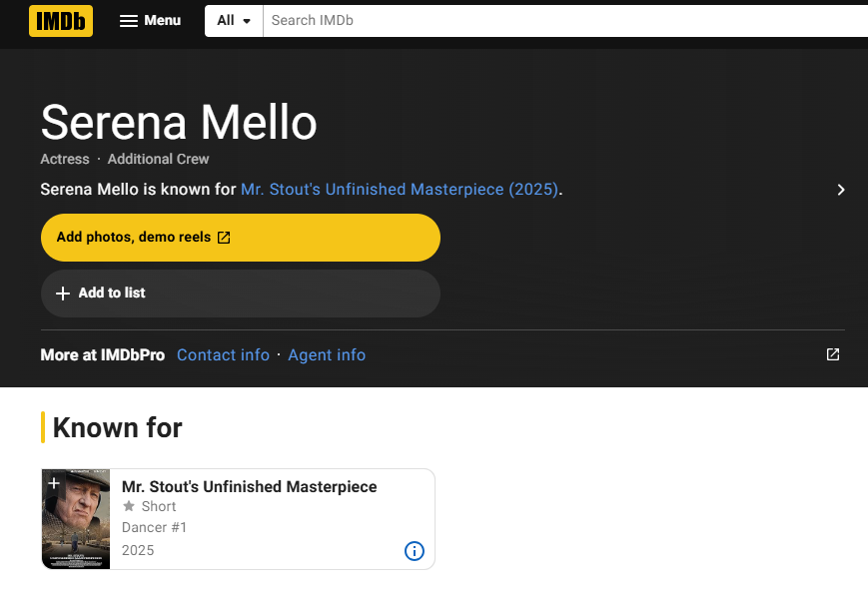Go to the IMDb home logo
Image resolution: width=868 pixels, height=595 pixels.
click(61, 21)
